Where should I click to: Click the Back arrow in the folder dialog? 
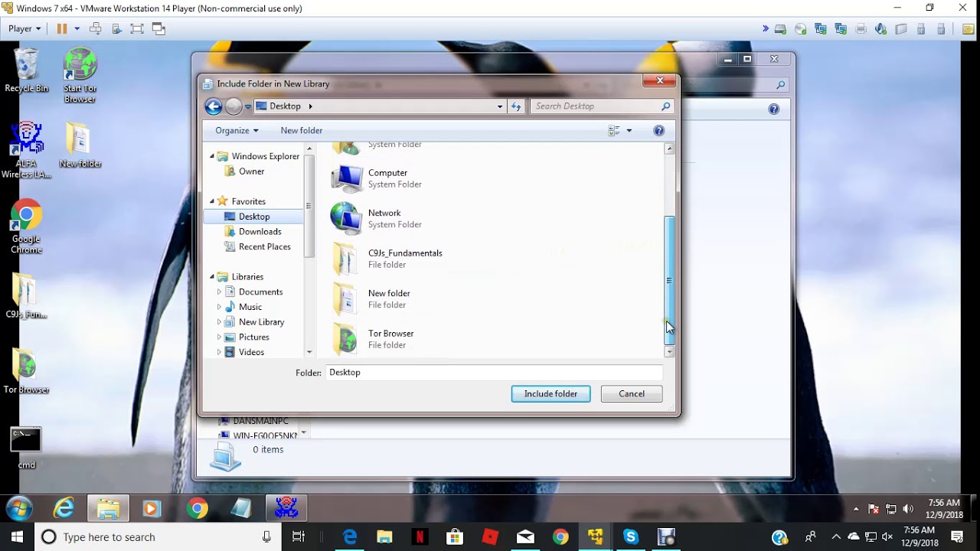click(214, 106)
